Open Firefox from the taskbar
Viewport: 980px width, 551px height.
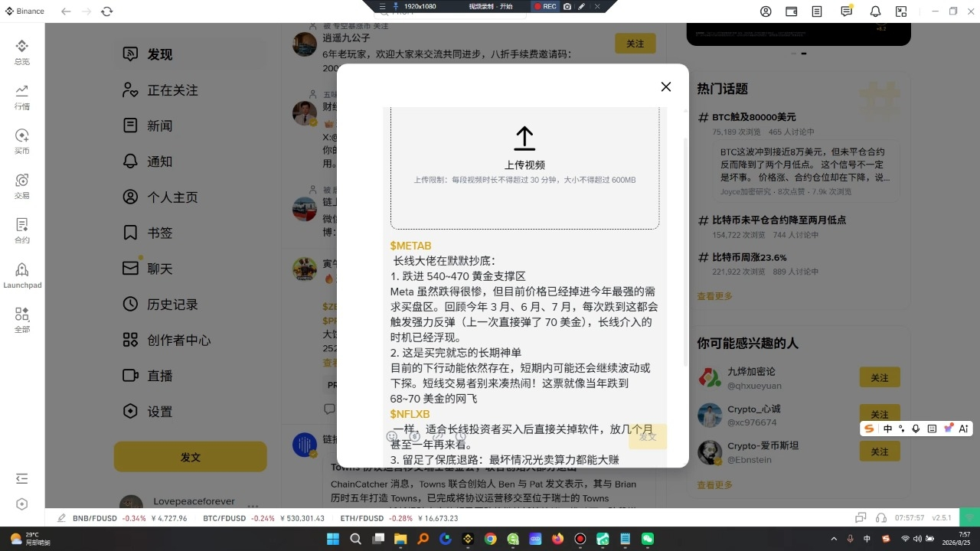(x=557, y=539)
